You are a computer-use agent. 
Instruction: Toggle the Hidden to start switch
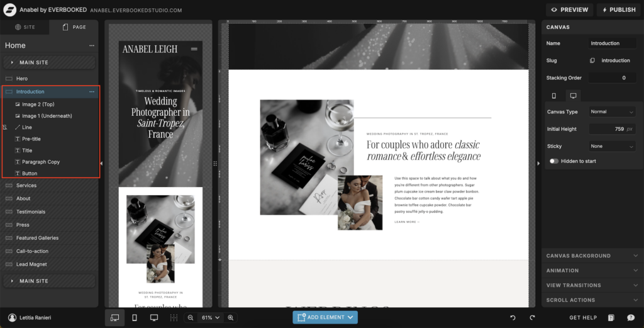[x=554, y=161]
